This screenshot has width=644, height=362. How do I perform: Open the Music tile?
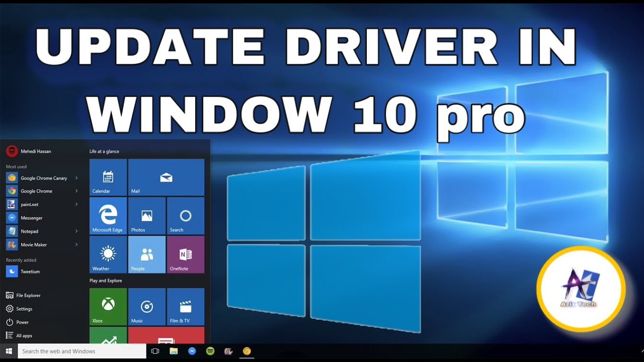pos(147,307)
